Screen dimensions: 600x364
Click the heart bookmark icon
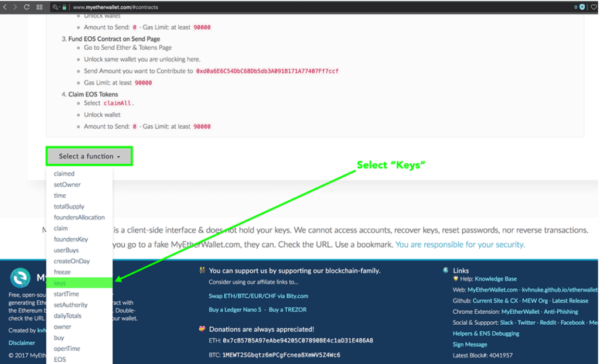click(x=593, y=7)
